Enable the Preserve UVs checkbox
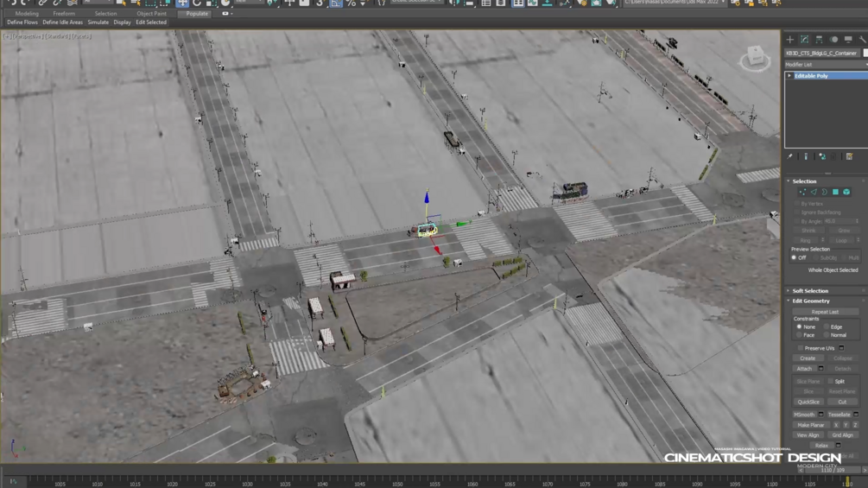 tap(800, 348)
